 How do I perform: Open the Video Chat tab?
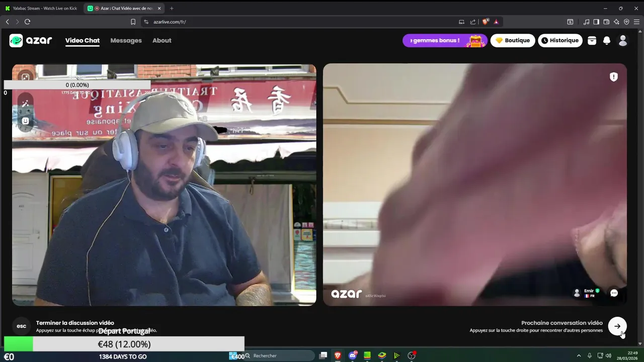click(x=83, y=41)
